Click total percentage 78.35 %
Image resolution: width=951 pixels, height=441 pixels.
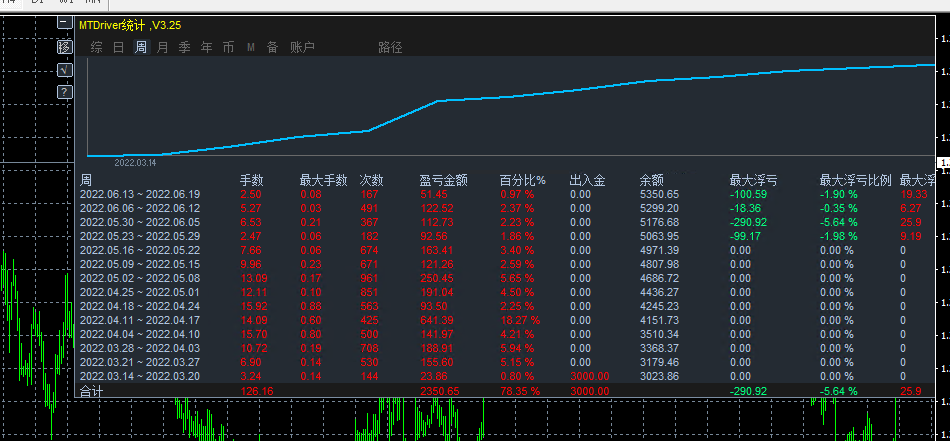click(x=520, y=391)
